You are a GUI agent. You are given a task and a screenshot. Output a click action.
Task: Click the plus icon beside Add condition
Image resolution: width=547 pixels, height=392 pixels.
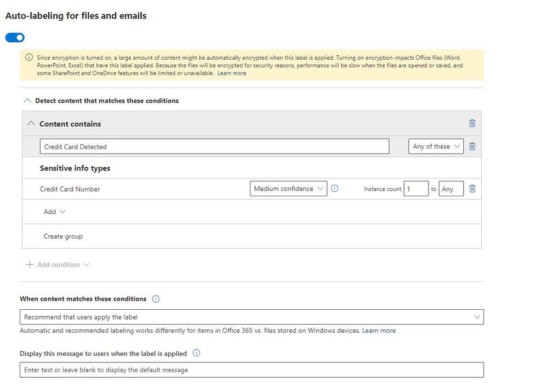30,265
